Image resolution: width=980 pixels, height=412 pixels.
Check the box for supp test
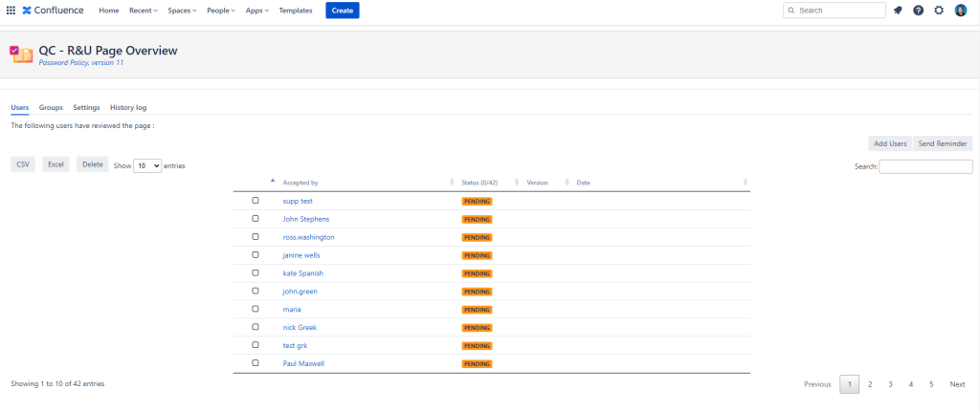pos(256,201)
